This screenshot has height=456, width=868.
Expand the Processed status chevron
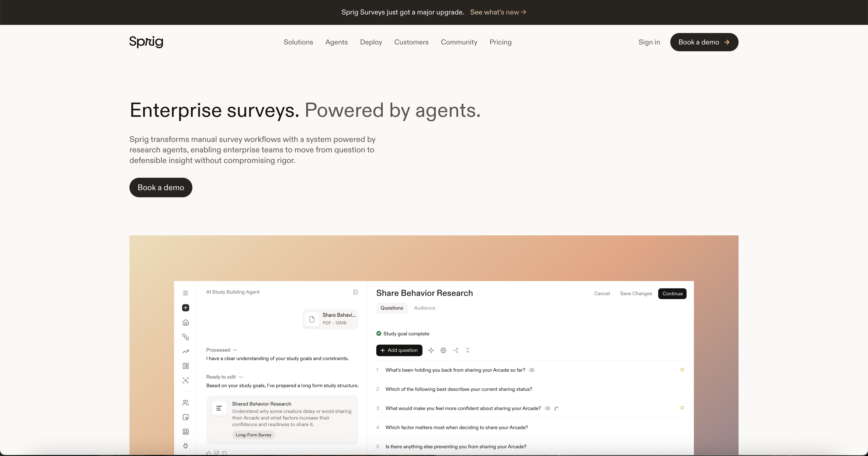pyautogui.click(x=235, y=350)
